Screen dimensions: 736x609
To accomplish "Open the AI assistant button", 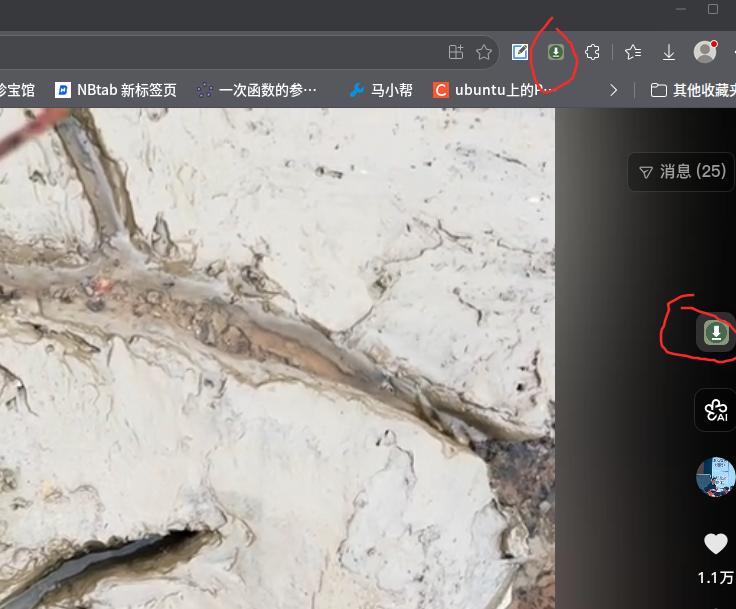I will tap(716, 410).
